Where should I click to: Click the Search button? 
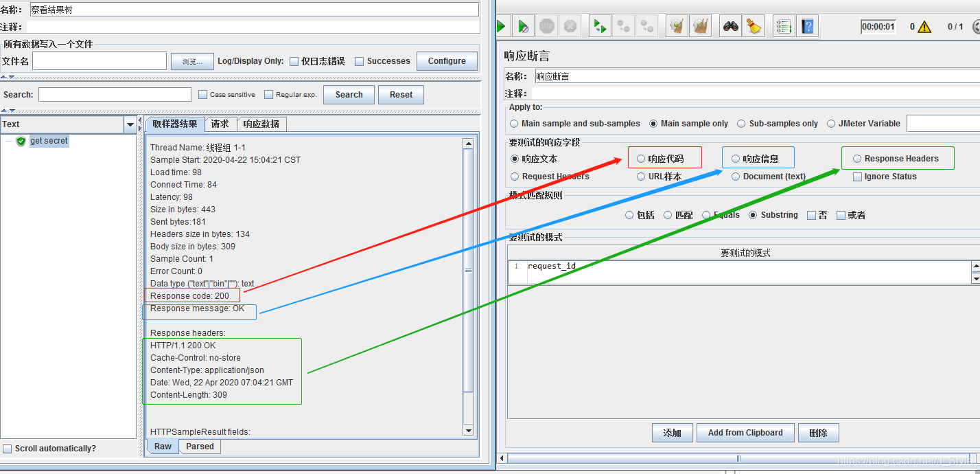pyautogui.click(x=349, y=95)
